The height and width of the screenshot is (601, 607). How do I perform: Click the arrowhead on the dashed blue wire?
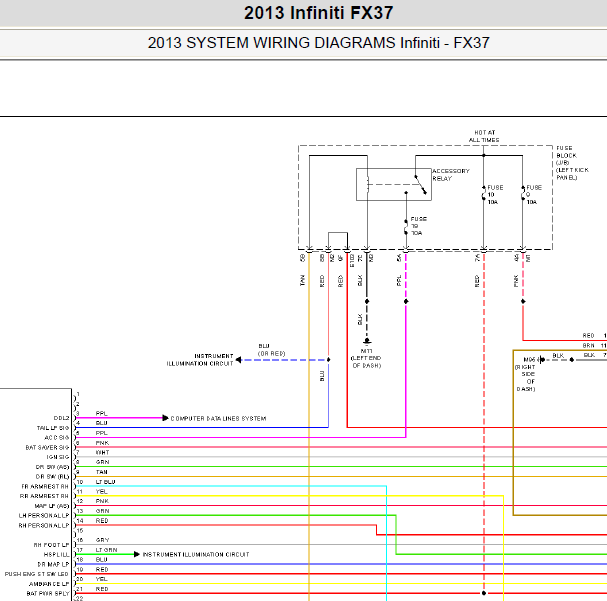(238, 360)
